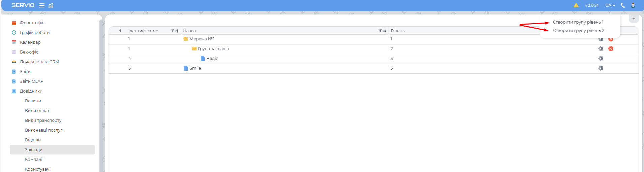Open settings gear for Smile row
The width and height of the screenshot is (644, 172).
[601, 68]
